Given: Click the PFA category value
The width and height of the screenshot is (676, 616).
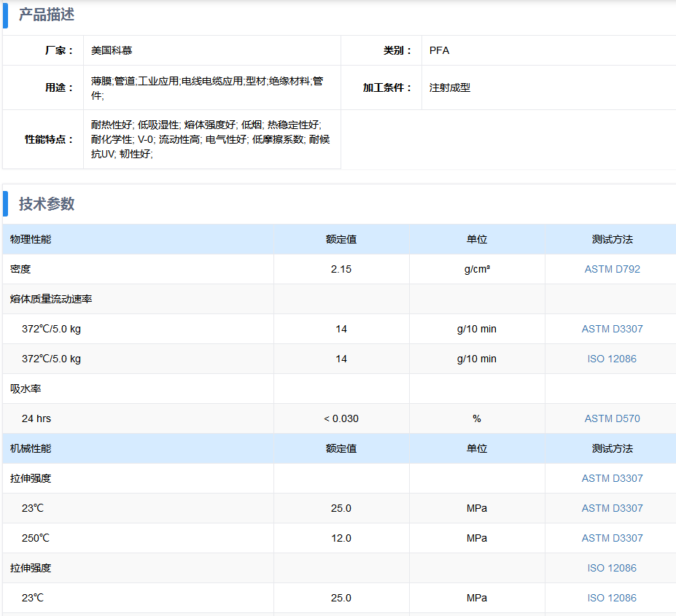Looking at the screenshot, I should pos(439,50).
